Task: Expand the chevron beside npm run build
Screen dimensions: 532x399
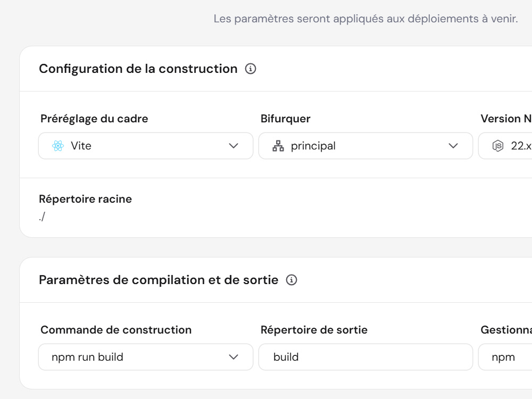Action: (234, 357)
